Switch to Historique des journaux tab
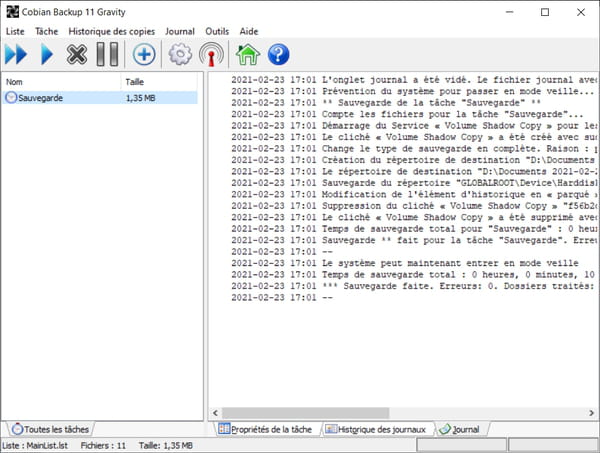600x453 pixels. click(x=375, y=429)
